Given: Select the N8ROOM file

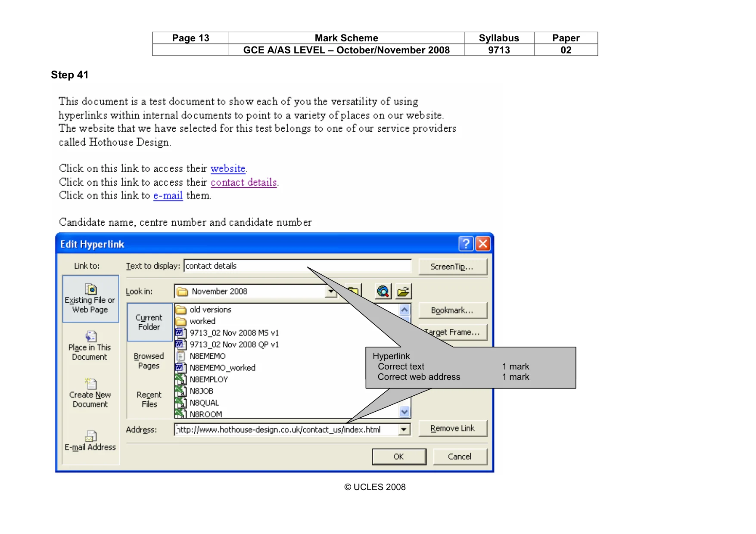Looking at the screenshot, I should click(199, 414).
